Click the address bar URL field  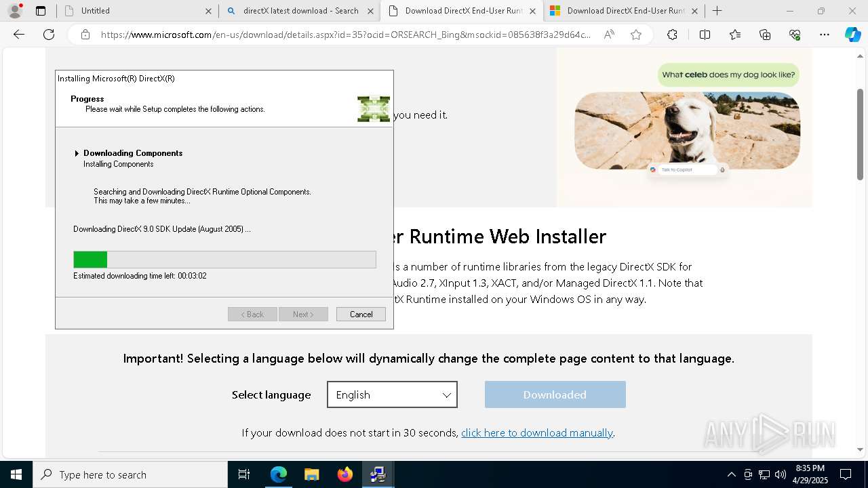point(346,35)
